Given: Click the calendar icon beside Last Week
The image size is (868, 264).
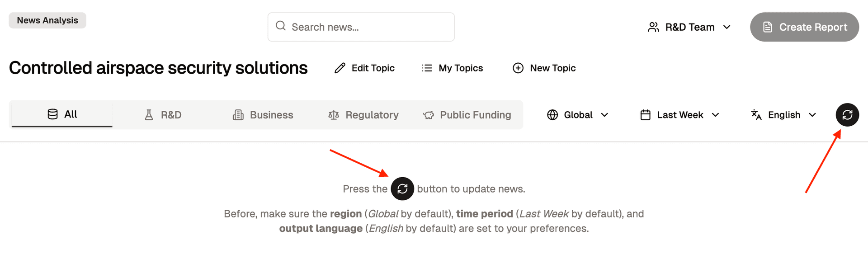Looking at the screenshot, I should [x=646, y=115].
